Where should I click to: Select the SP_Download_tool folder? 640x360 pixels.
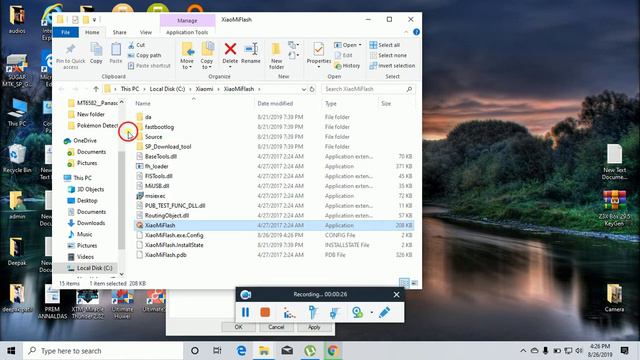pos(168,147)
